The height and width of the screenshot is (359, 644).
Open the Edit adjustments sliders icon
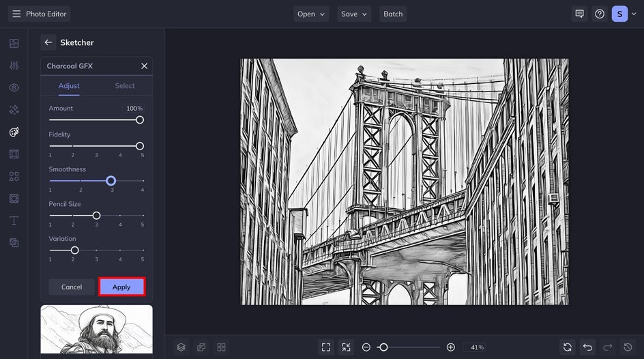click(x=14, y=66)
